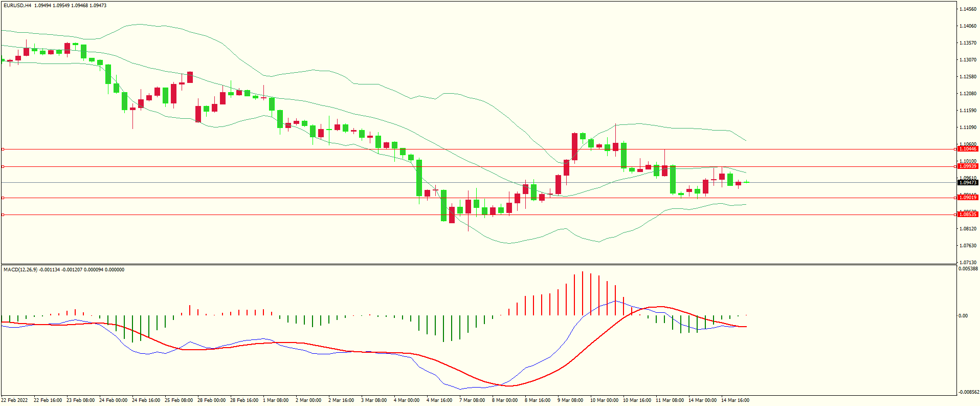Click the MACD(12,26,9) indicator label
Screen dimensions: 980x406
20,270
